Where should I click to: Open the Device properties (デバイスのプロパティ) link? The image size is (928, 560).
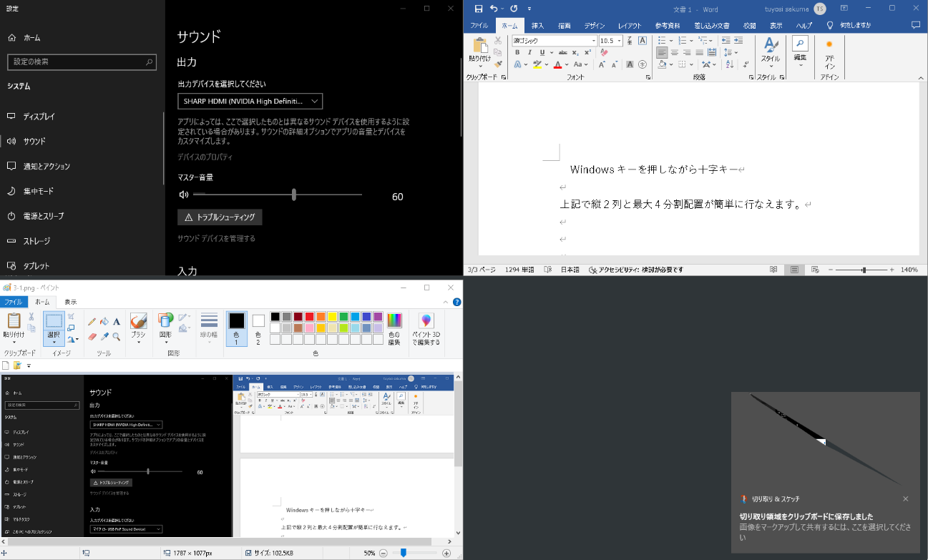(205, 157)
